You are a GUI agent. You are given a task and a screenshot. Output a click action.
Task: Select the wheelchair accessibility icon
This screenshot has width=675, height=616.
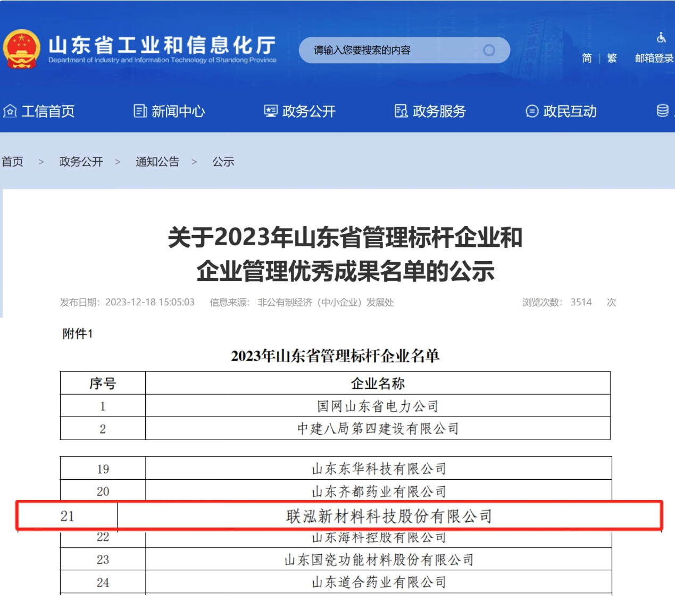click(661, 38)
